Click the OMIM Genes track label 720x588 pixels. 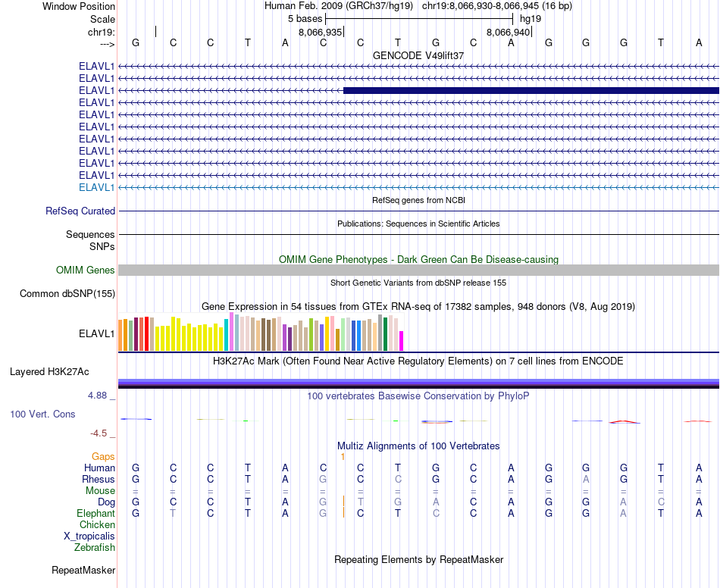pos(85,270)
